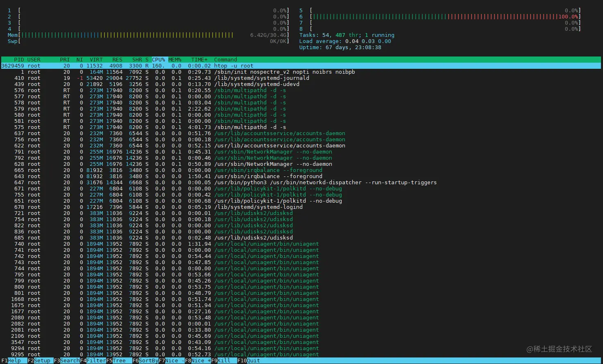
Task: Click the Mem usage bar meter
Action: point(148,35)
